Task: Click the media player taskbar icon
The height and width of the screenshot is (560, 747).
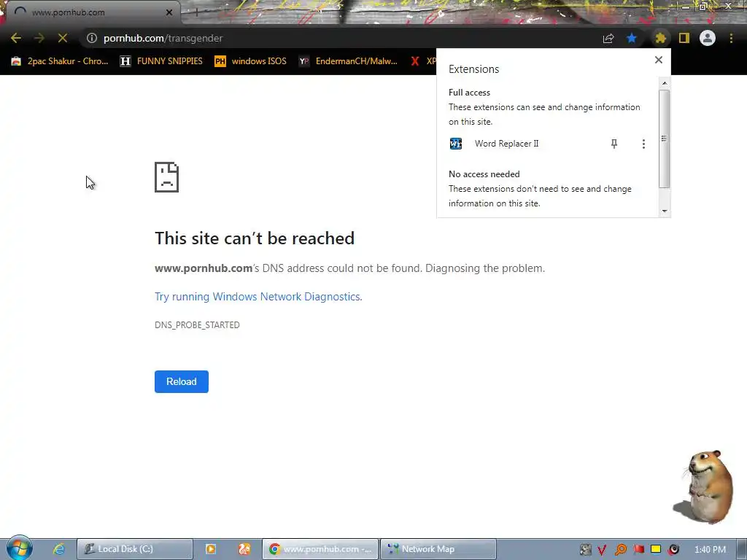Action: [211, 549]
